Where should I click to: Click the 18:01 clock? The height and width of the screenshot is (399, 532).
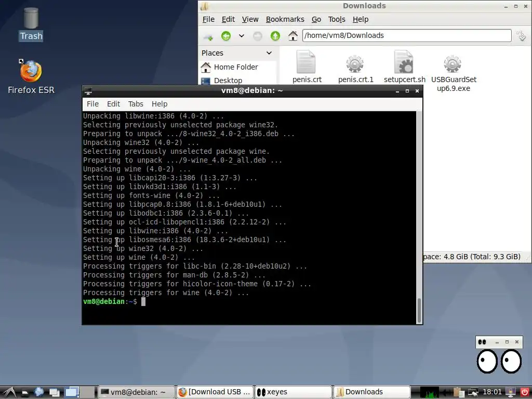[x=492, y=392]
